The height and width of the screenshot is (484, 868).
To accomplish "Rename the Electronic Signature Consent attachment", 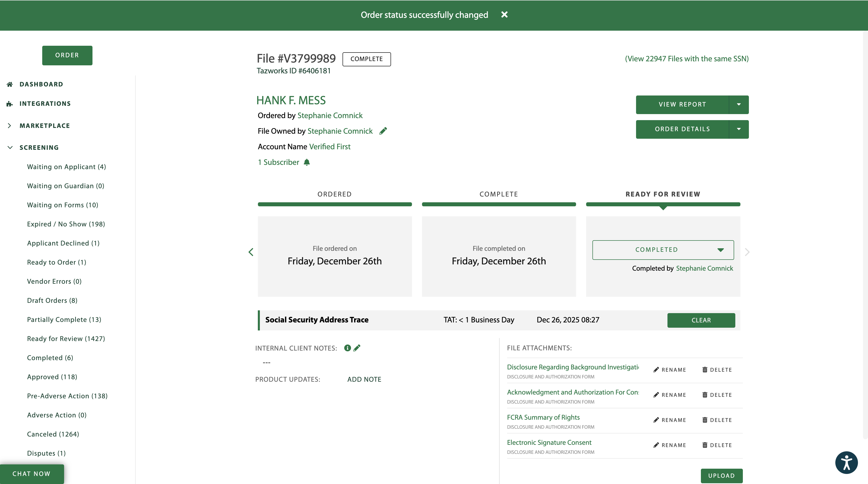I will (669, 445).
